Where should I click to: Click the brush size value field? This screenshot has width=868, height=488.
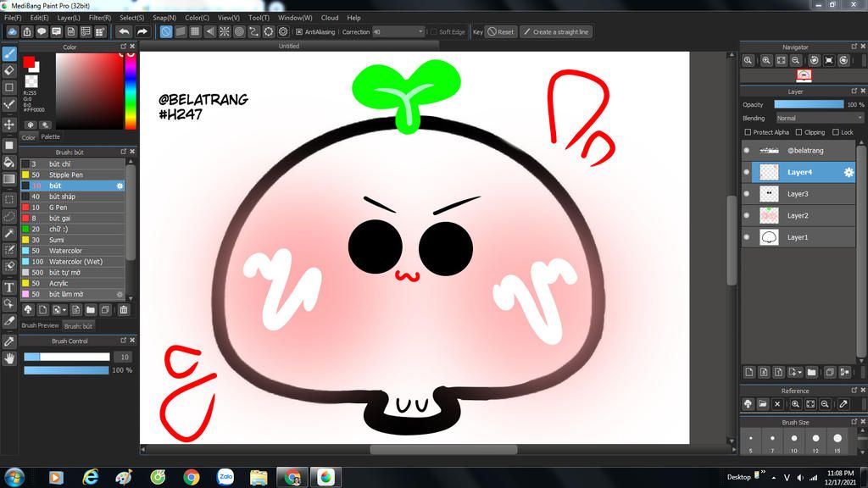point(125,357)
